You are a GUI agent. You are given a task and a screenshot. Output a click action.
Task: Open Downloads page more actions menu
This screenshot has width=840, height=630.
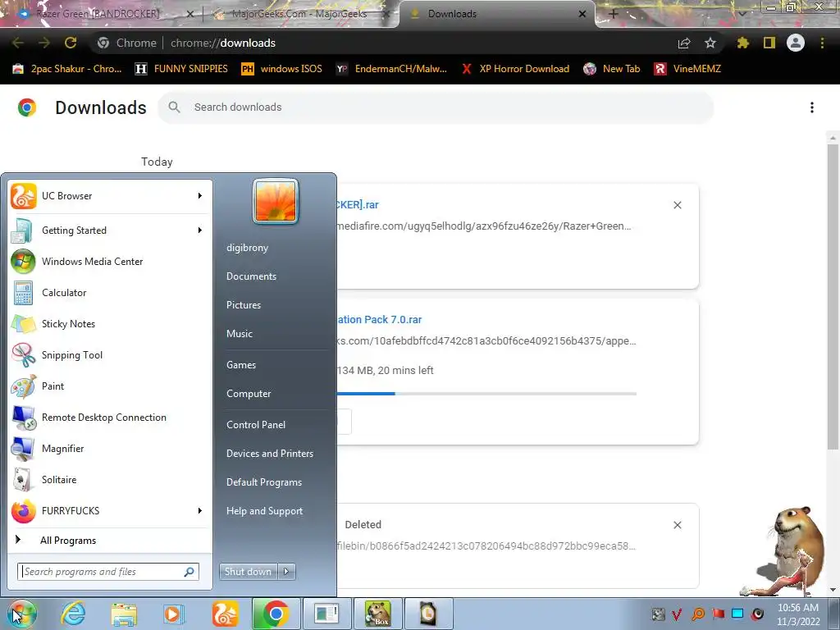tap(812, 107)
